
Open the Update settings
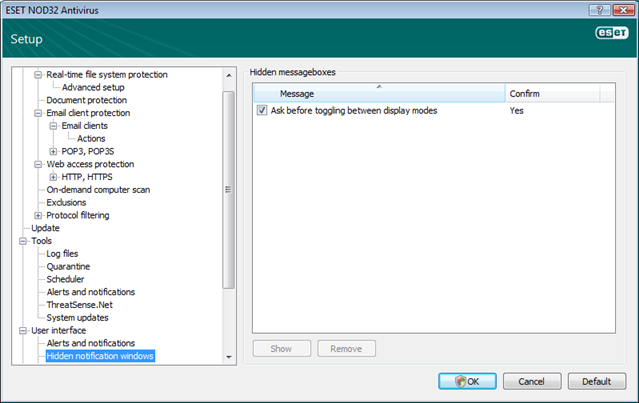(x=45, y=228)
